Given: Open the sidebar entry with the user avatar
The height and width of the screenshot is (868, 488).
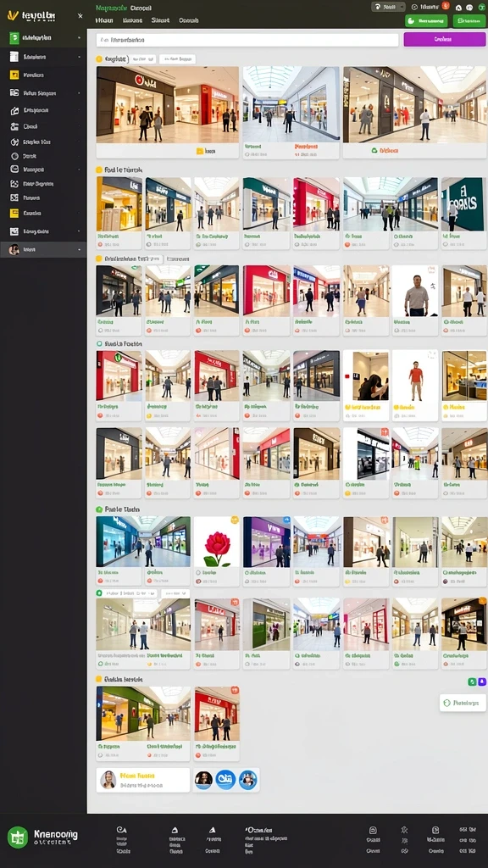Looking at the screenshot, I should tap(43, 250).
